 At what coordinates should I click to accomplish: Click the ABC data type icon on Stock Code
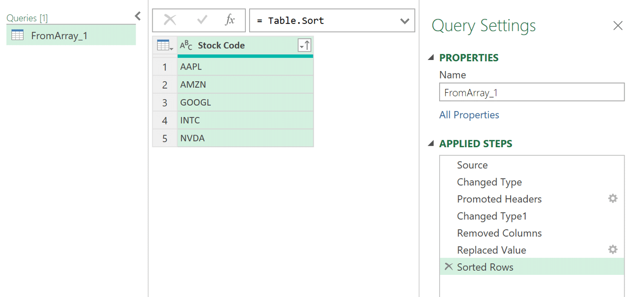tap(186, 45)
